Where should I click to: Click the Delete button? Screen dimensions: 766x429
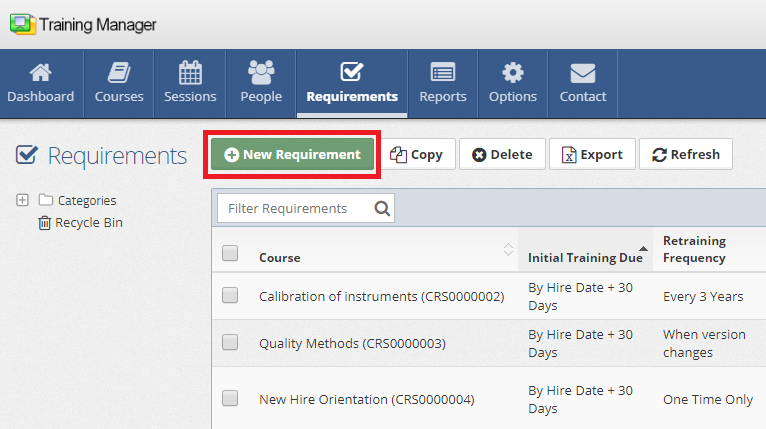click(502, 154)
